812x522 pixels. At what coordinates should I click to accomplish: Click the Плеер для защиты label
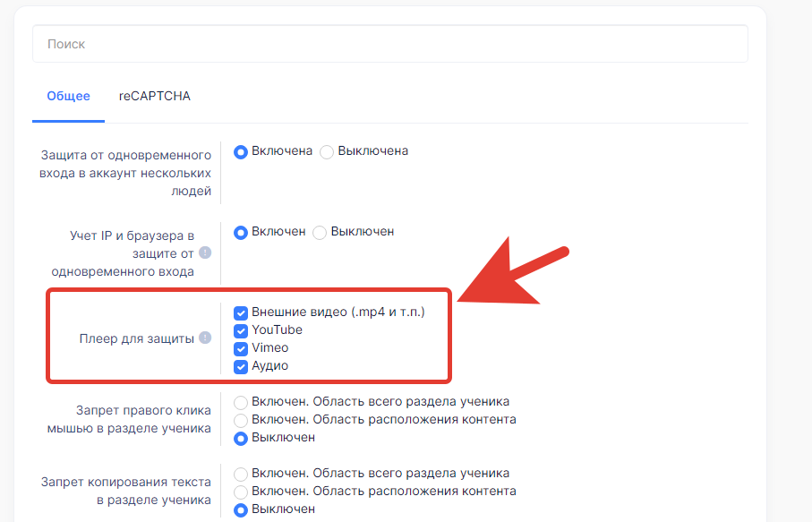pos(137,338)
